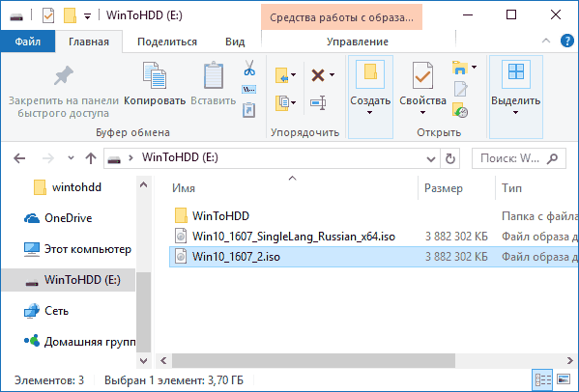
Task: Open the Свойства dropdown arrow
Action: tap(422, 112)
